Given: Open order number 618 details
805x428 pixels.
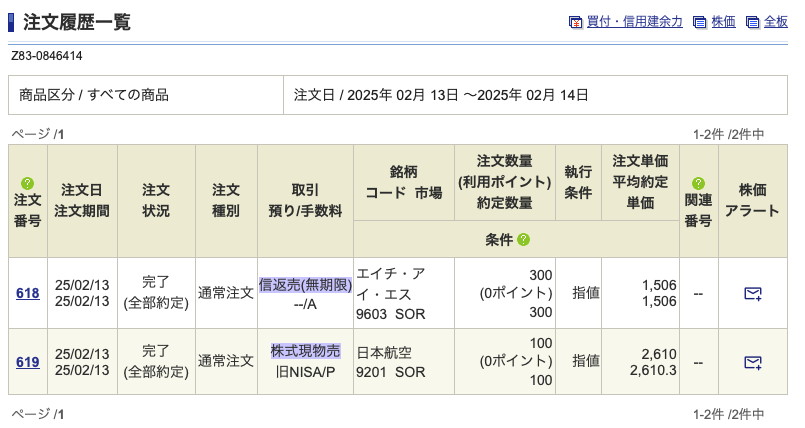Looking at the screenshot, I should (x=28, y=293).
